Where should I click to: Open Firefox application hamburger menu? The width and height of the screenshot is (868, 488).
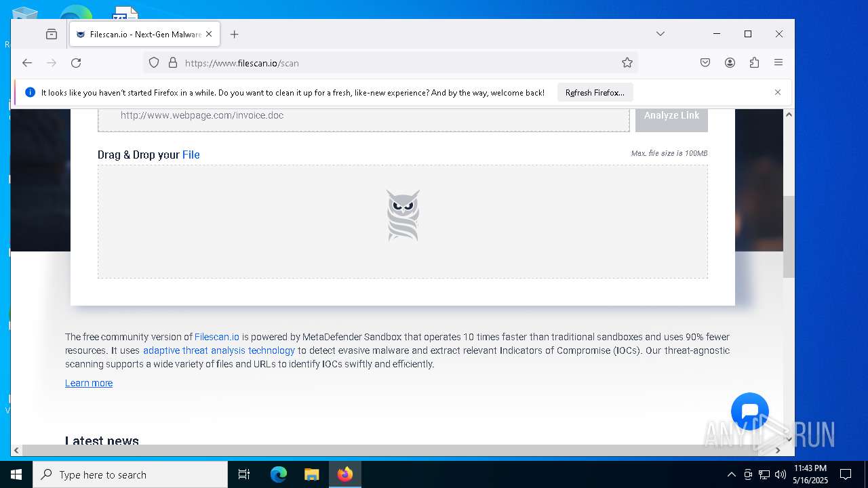(778, 62)
